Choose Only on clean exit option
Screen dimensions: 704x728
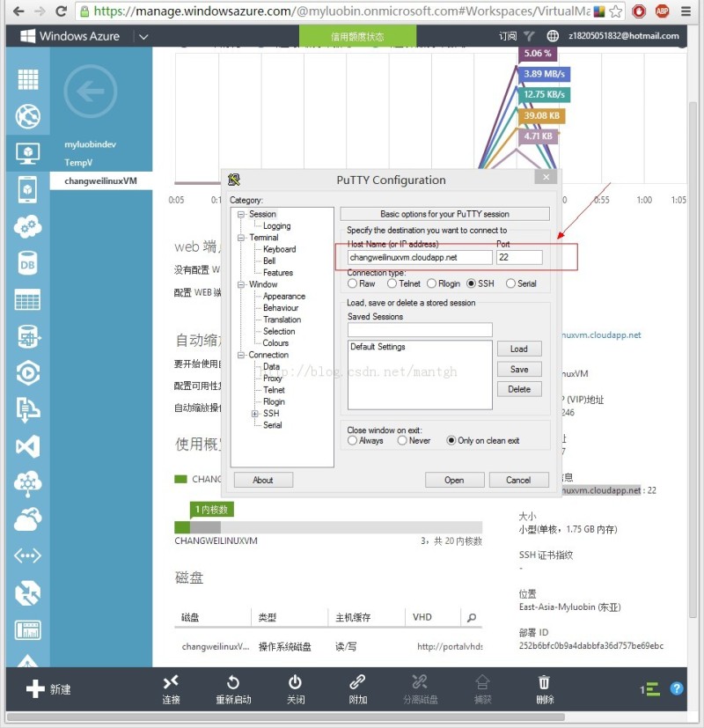pos(451,440)
